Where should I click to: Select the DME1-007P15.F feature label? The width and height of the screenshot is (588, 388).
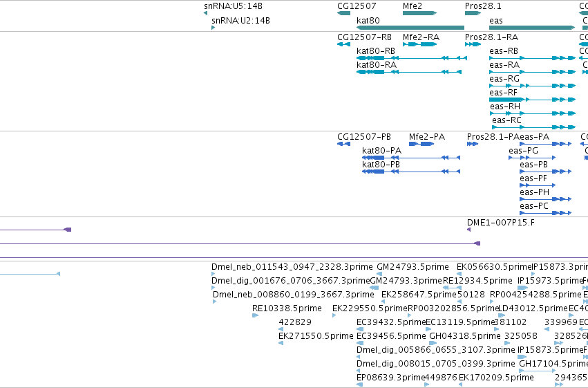pyautogui.click(x=501, y=223)
